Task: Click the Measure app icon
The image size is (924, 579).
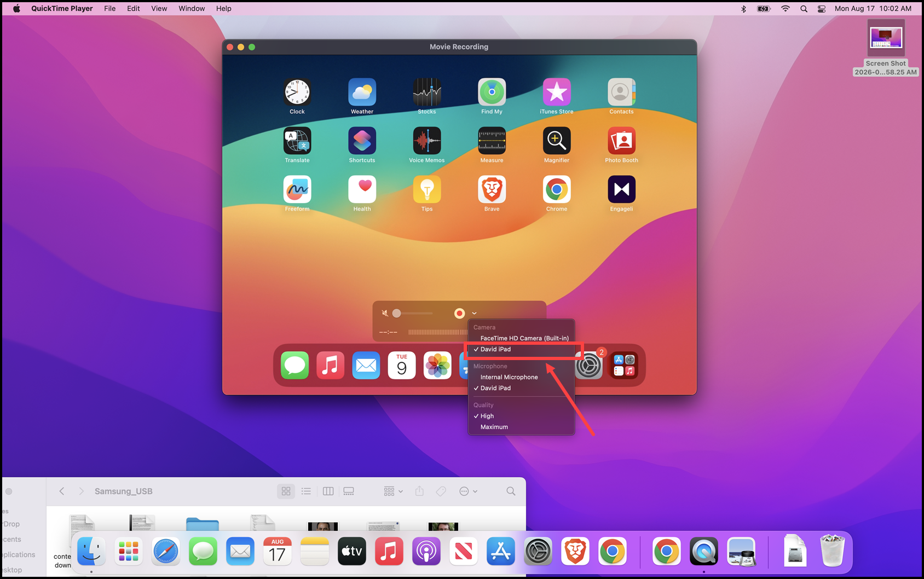Action: pos(492,141)
